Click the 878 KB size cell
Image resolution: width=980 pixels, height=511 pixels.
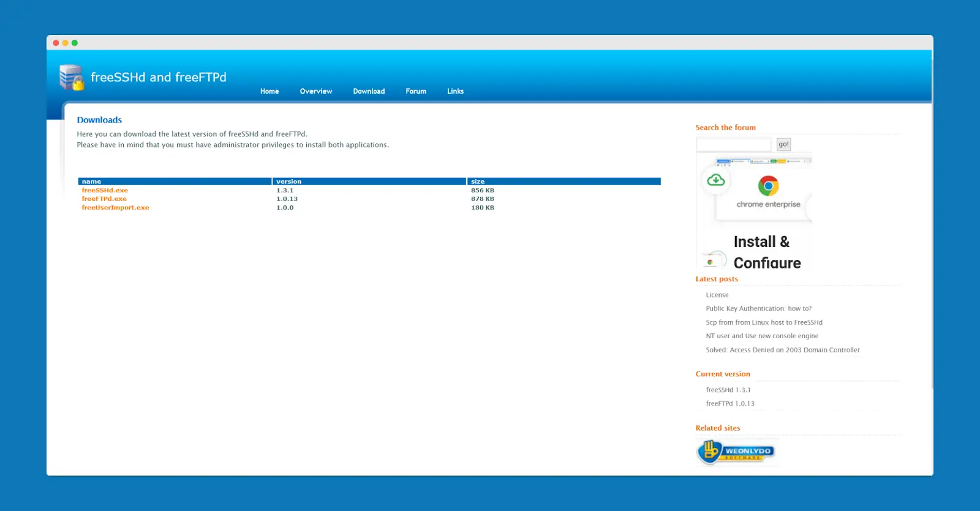483,199
